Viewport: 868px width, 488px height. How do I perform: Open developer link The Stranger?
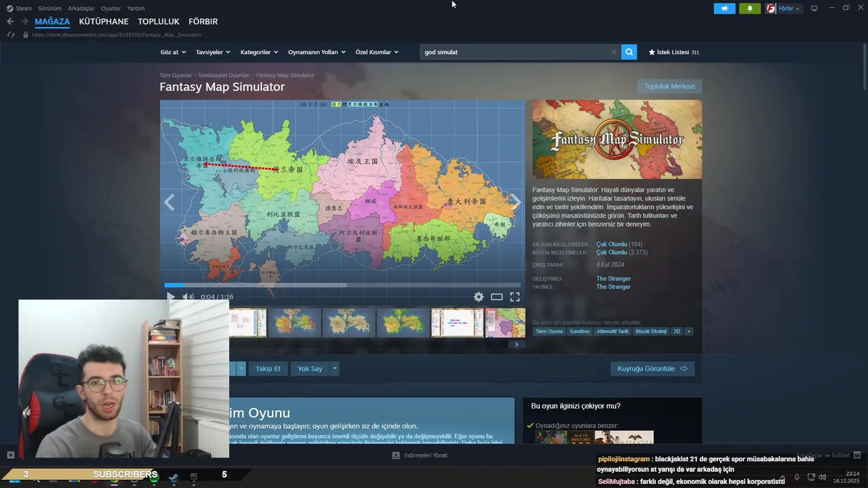(613, 279)
